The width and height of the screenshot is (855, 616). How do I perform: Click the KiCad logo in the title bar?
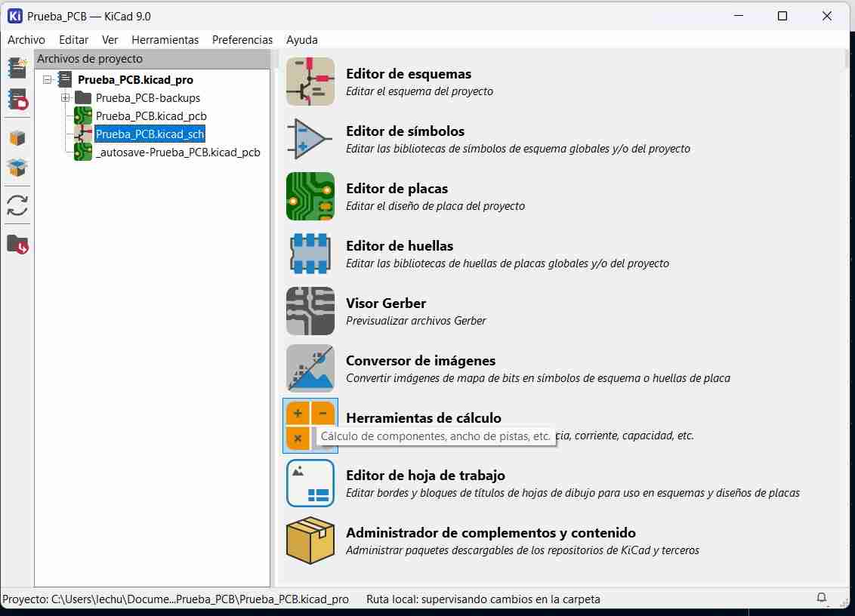tap(14, 17)
